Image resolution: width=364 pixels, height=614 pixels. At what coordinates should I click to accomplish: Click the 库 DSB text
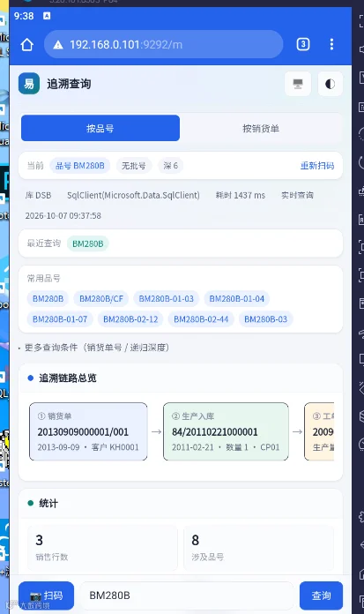coord(38,195)
